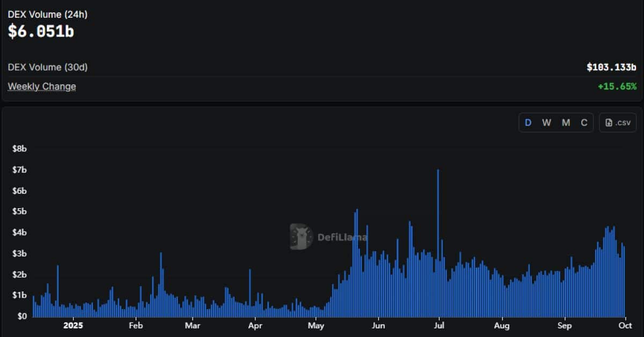Click the Jul x-axis label
Image resolution: width=644 pixels, height=337 pixels.
(440, 325)
